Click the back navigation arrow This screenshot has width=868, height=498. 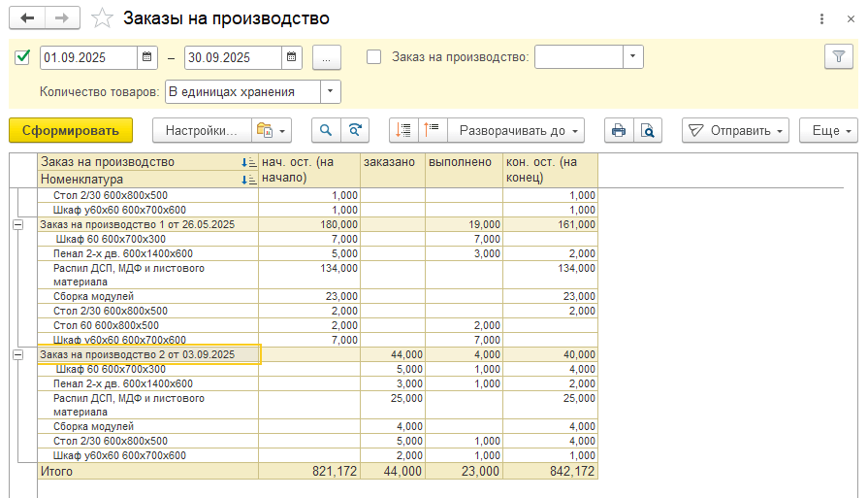(x=27, y=18)
